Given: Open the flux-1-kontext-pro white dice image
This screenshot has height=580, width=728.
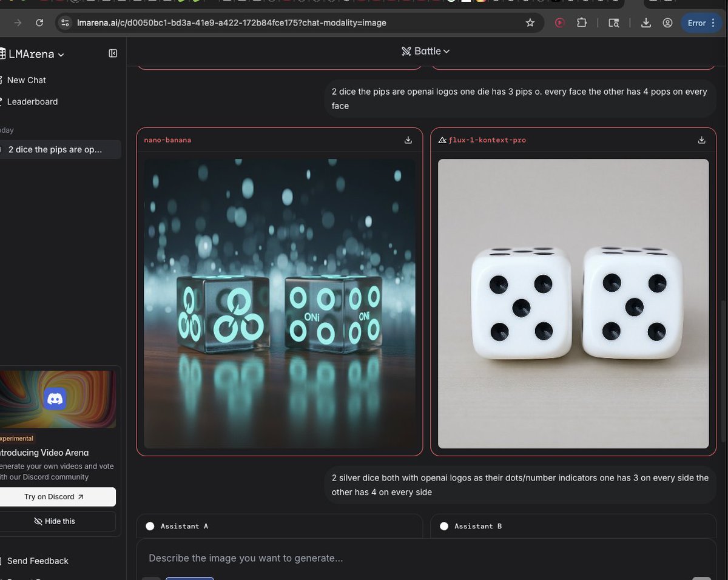Looking at the screenshot, I should (573, 303).
